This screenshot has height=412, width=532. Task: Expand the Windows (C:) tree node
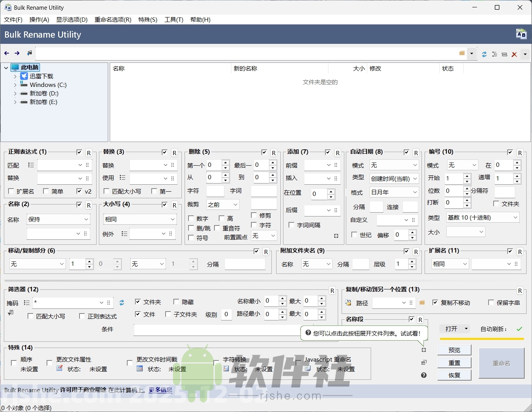(x=15, y=85)
